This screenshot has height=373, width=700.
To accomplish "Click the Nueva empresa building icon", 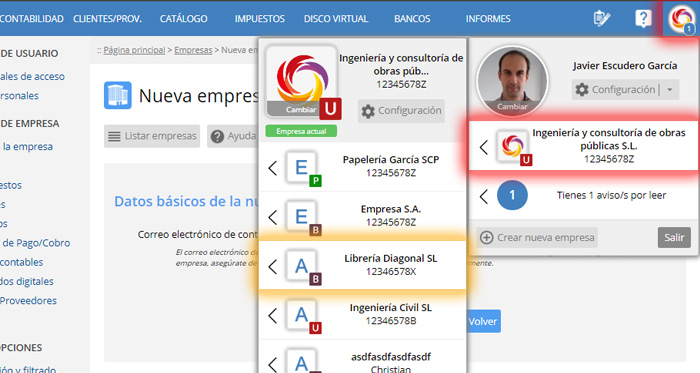I will click(117, 95).
